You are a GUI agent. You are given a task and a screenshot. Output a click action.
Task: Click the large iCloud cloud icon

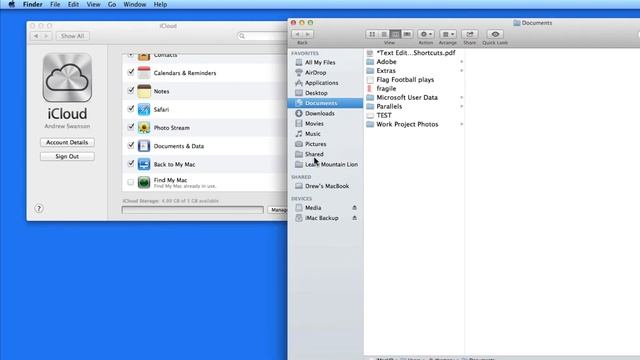click(67, 78)
